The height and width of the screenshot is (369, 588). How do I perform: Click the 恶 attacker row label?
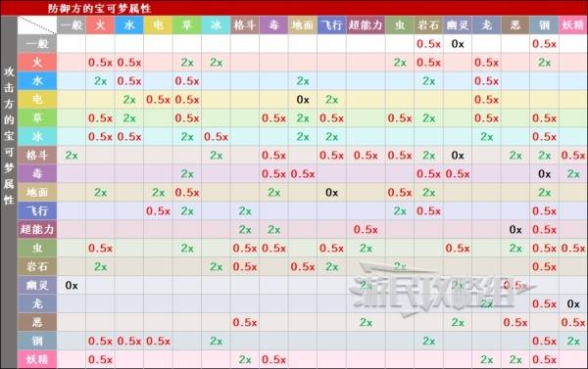(x=37, y=322)
